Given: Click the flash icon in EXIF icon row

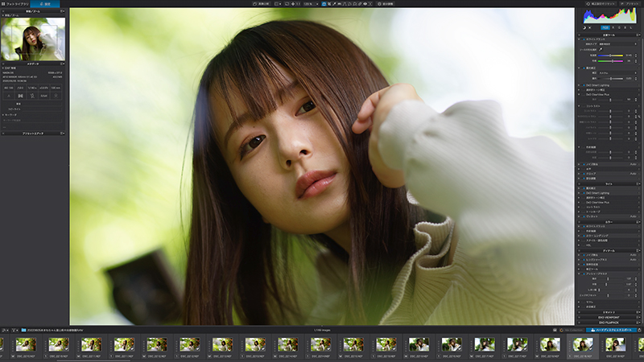Looking at the screenshot, I should click(32, 96).
